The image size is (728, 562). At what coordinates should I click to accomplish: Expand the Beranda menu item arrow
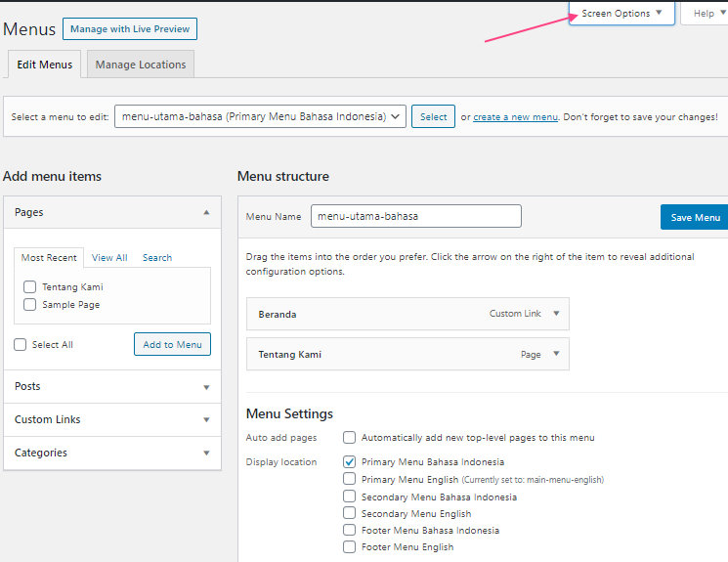[x=556, y=314]
